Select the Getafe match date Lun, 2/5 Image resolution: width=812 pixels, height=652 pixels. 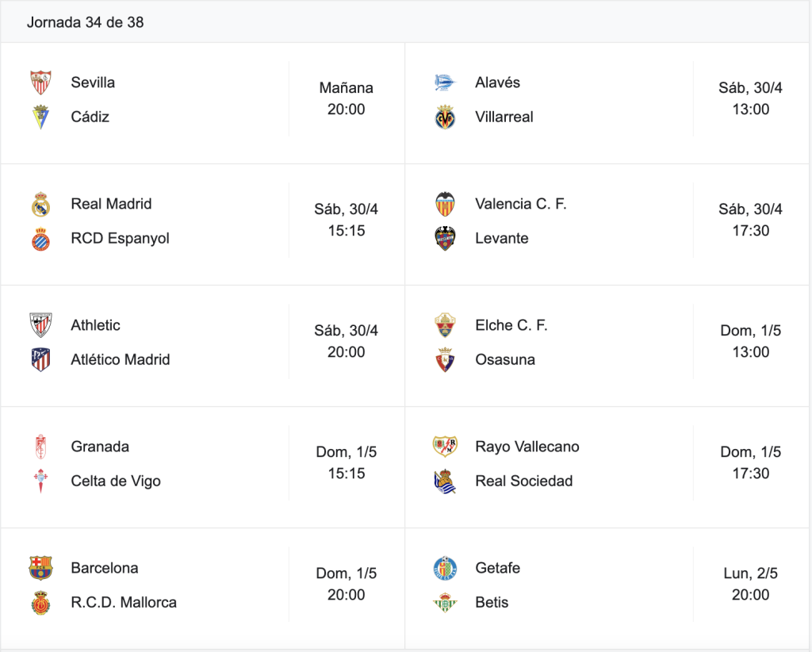[750, 573]
